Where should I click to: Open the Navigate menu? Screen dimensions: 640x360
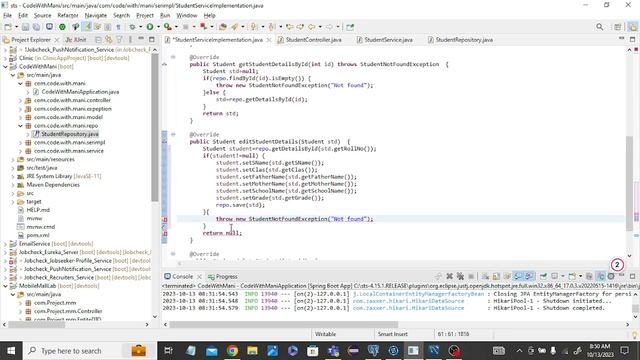(x=96, y=15)
